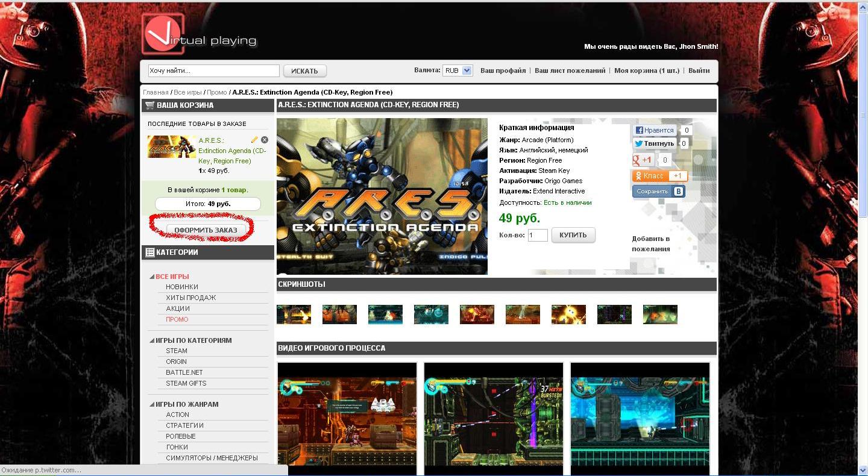Click the Хочу найти search field
Screen dimensions: 868x476
[213, 71]
